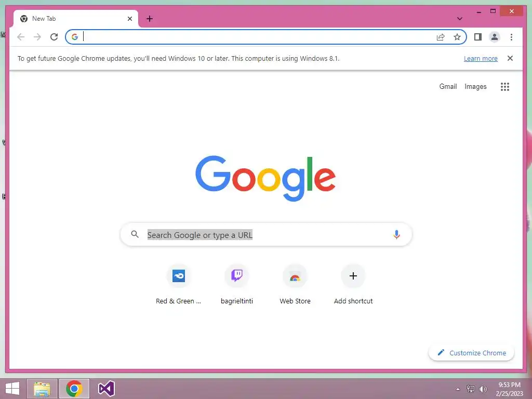Open the Chrome profile avatar
532x399 pixels.
pos(495,37)
